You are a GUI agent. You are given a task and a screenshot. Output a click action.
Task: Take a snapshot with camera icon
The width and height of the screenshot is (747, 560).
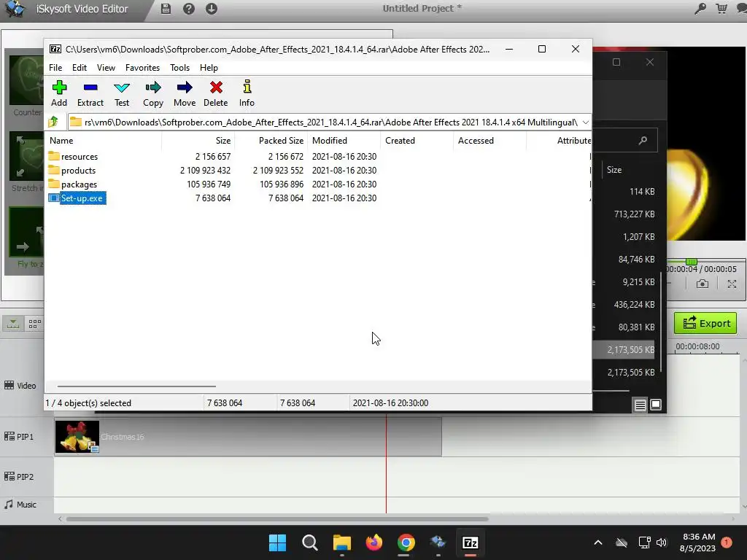click(703, 284)
